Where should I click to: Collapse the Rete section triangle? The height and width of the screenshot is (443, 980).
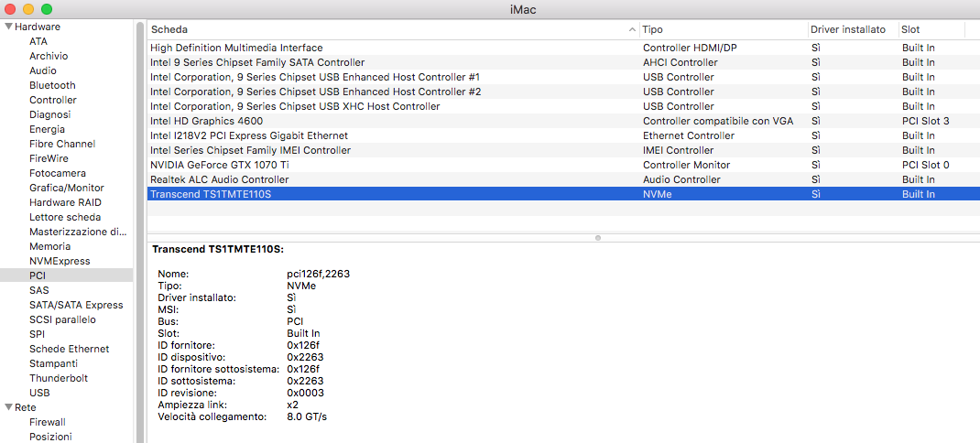coord(8,407)
